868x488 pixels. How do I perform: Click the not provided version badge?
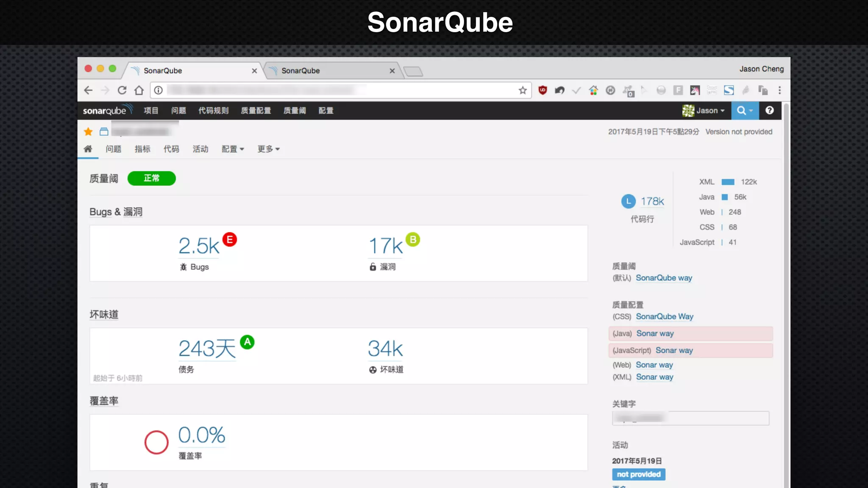(638, 474)
